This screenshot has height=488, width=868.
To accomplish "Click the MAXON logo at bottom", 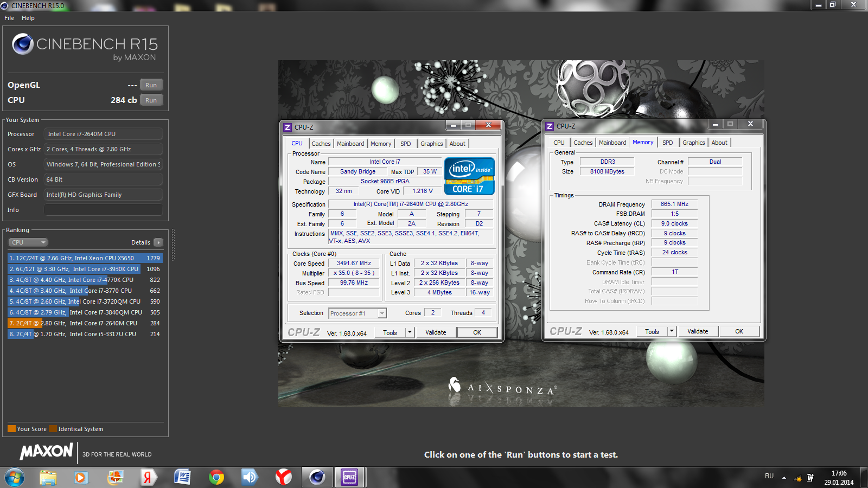I will [x=46, y=451].
